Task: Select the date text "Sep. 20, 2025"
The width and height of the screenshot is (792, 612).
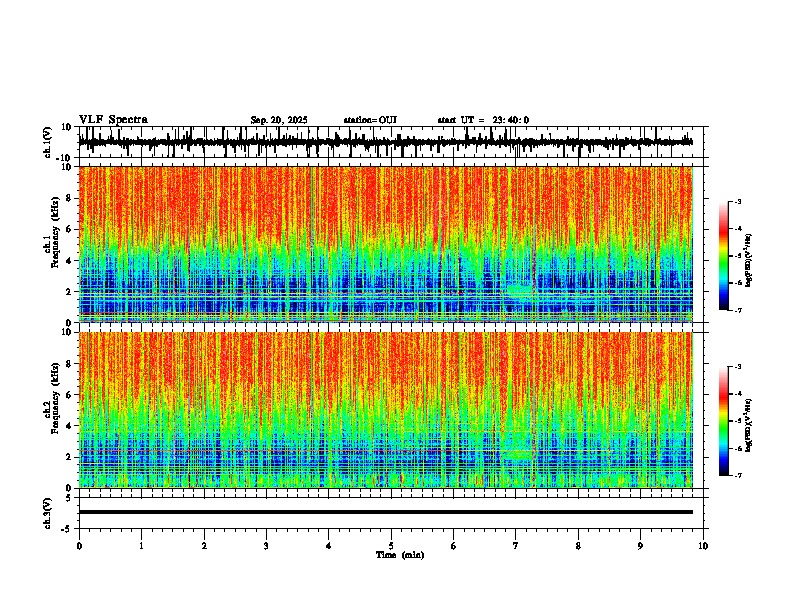Action: (x=279, y=120)
